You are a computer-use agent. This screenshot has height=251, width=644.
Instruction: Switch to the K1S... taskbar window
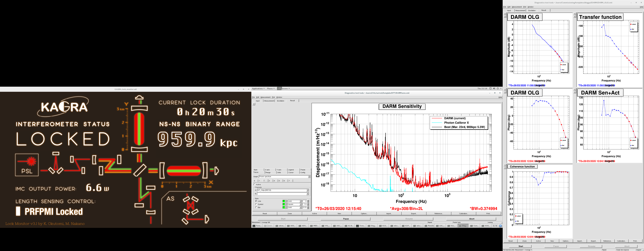(383, 226)
